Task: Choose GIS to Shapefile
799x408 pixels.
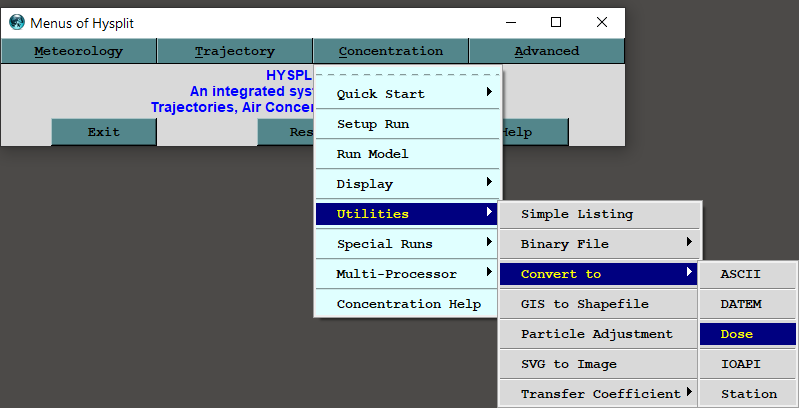Action: point(600,304)
